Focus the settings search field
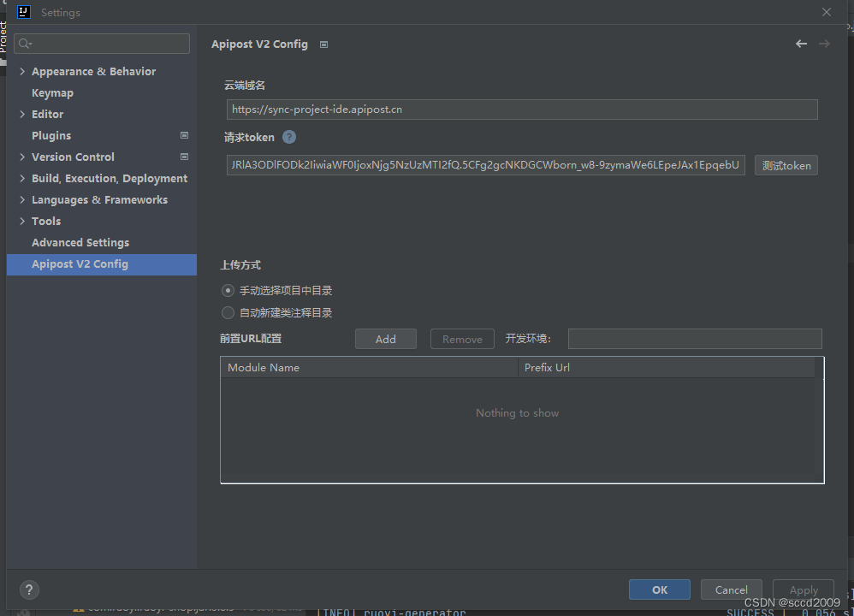This screenshot has width=854, height=616. [102, 44]
